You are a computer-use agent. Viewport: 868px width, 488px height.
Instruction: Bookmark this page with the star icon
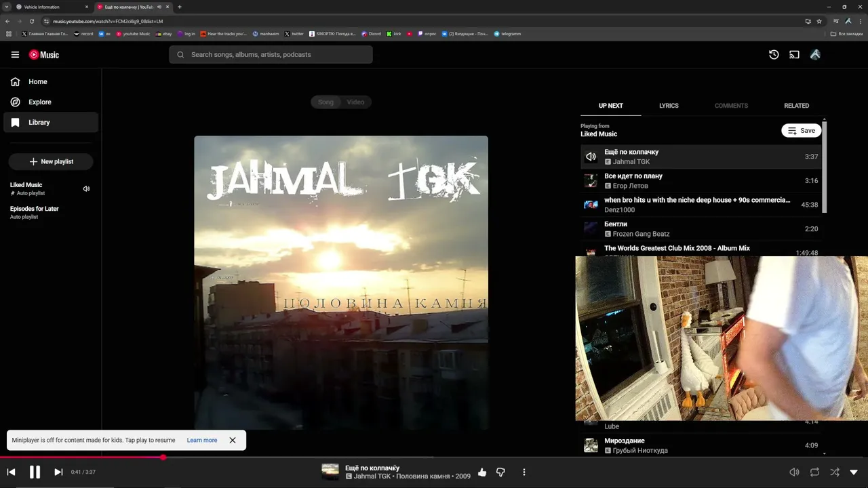(x=819, y=21)
